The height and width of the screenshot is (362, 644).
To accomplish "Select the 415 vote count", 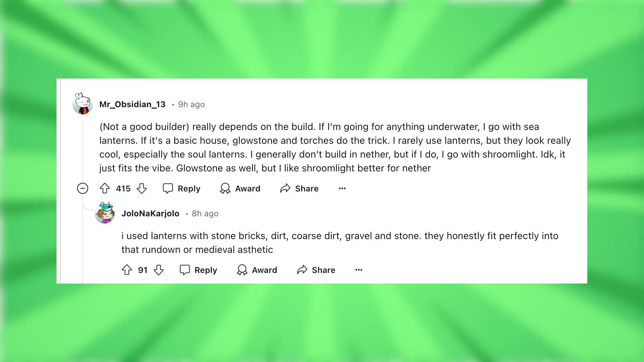I will [123, 188].
